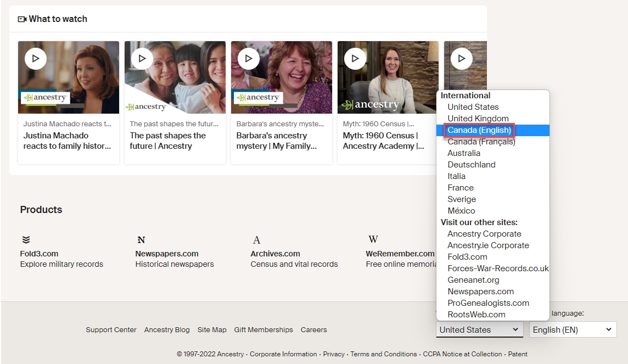Play Barbara's ancestry mystery video

248,58
